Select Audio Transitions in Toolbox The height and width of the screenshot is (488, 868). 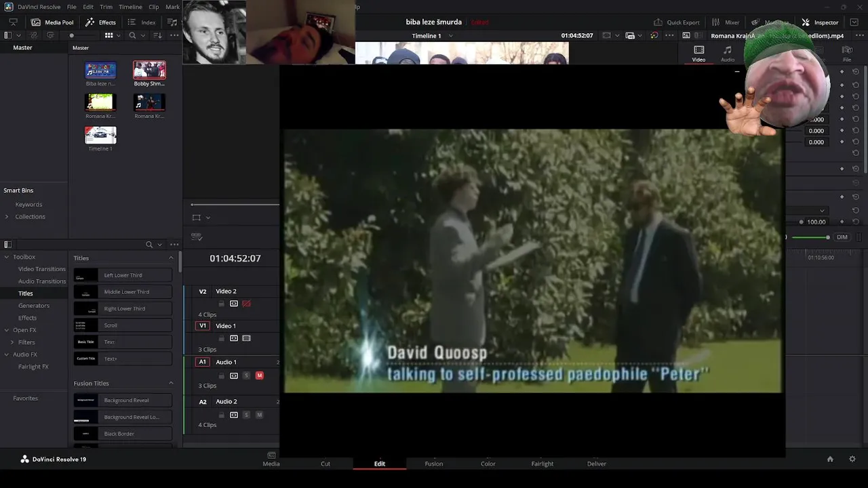pos(42,281)
